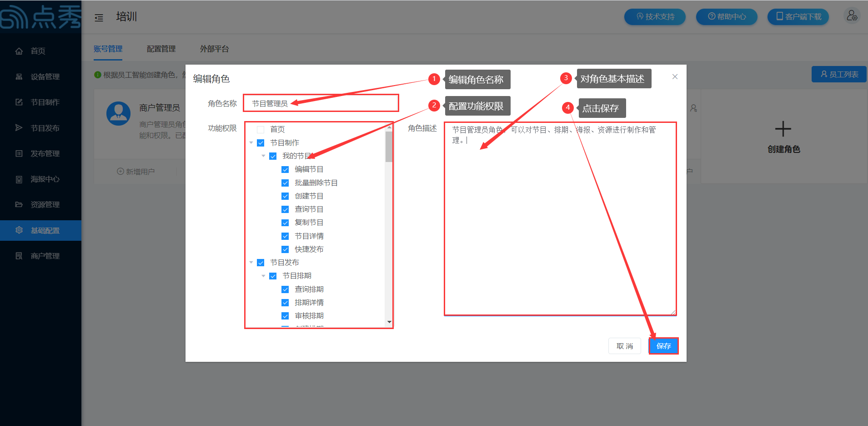
Task: Focus the 角色描述 text area
Action: pyautogui.click(x=560, y=218)
